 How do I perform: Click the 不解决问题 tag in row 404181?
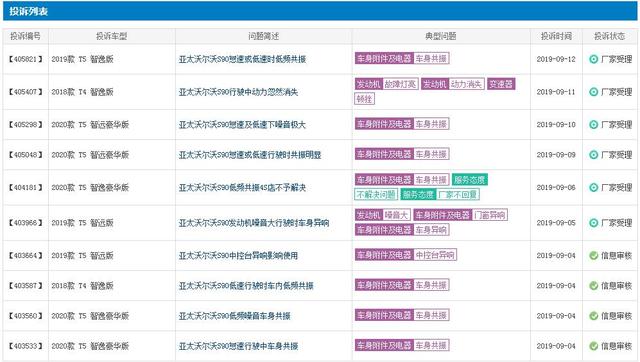tap(376, 195)
